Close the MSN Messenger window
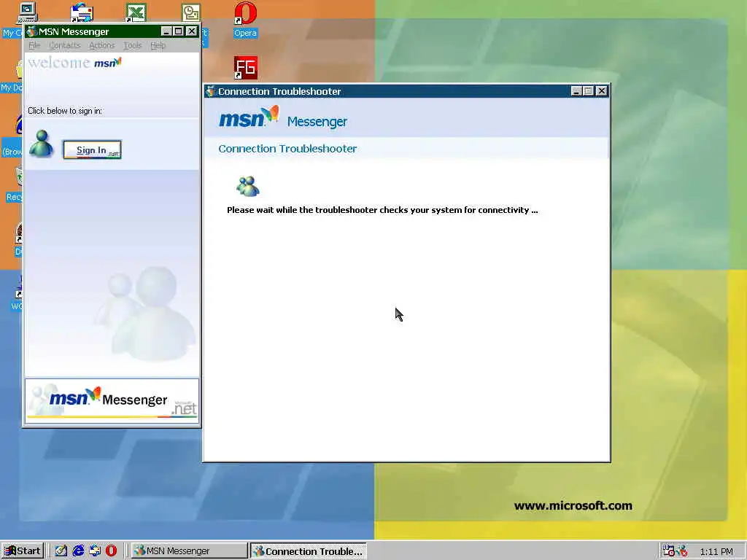747x560 pixels. click(192, 31)
